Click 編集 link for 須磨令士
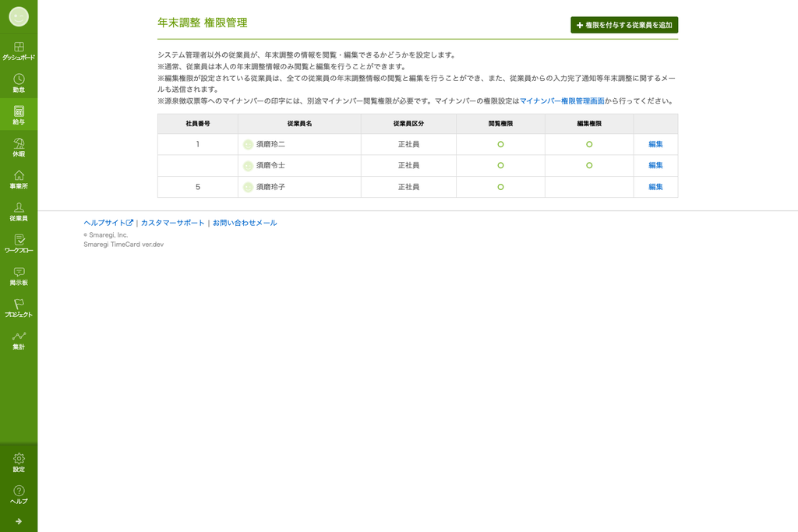This screenshot has width=798, height=532. point(655,165)
